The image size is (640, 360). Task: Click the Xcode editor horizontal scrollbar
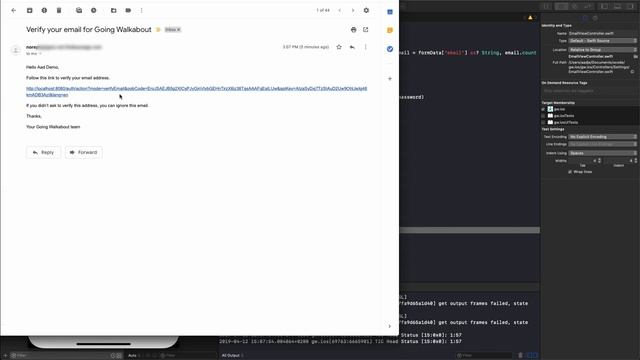pyautogui.click(x=470, y=230)
